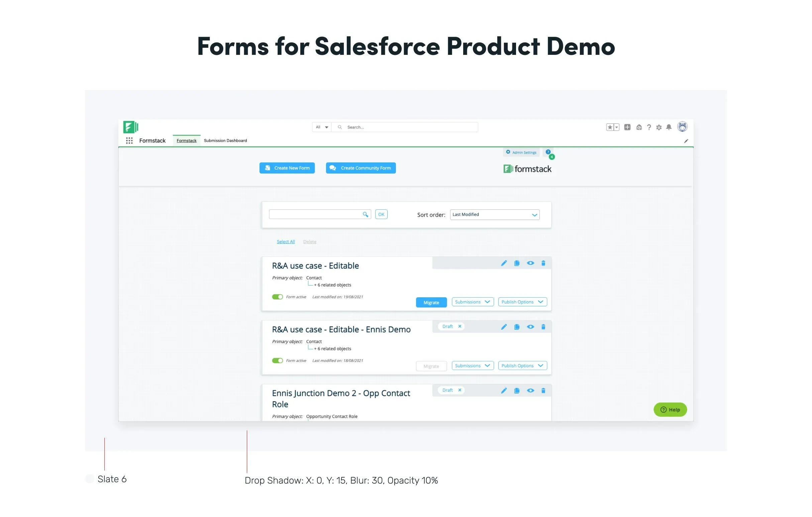The image size is (812, 517).
Task: Click the Select All link
Action: pos(286,241)
